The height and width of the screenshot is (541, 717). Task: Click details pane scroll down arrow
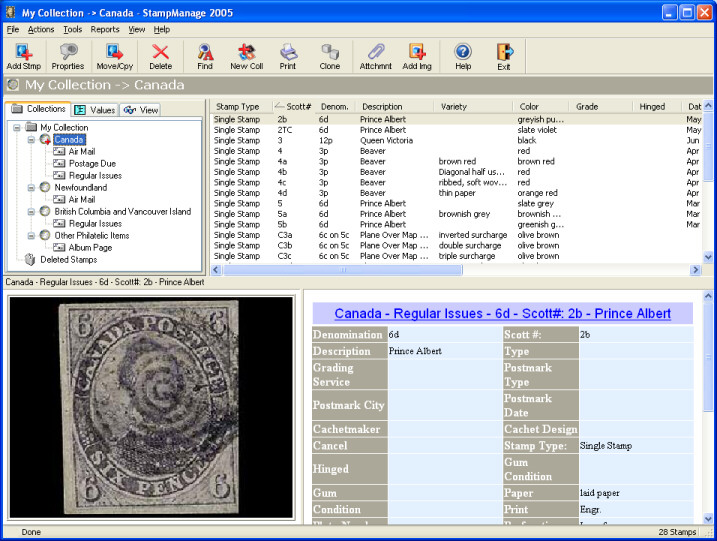pyautogui.click(x=708, y=519)
